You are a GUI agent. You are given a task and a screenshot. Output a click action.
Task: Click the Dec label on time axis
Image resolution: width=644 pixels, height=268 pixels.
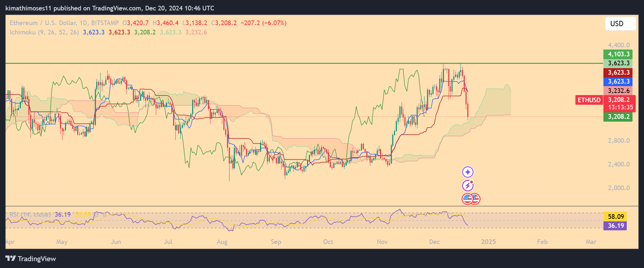point(434,242)
